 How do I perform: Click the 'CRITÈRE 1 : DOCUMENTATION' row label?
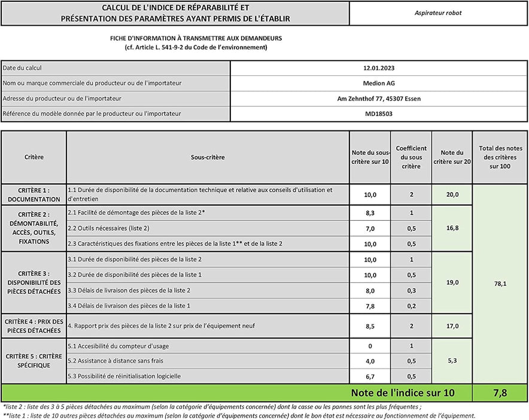click(x=34, y=194)
